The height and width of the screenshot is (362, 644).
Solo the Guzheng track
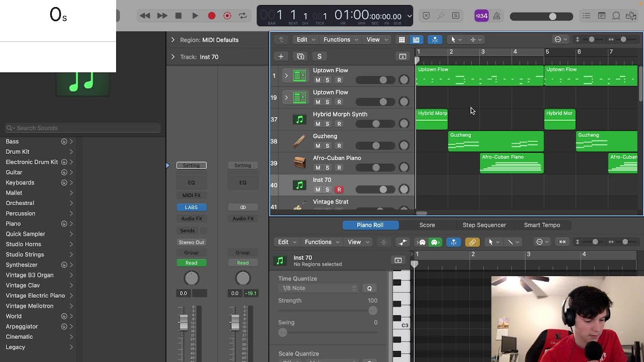327,146
